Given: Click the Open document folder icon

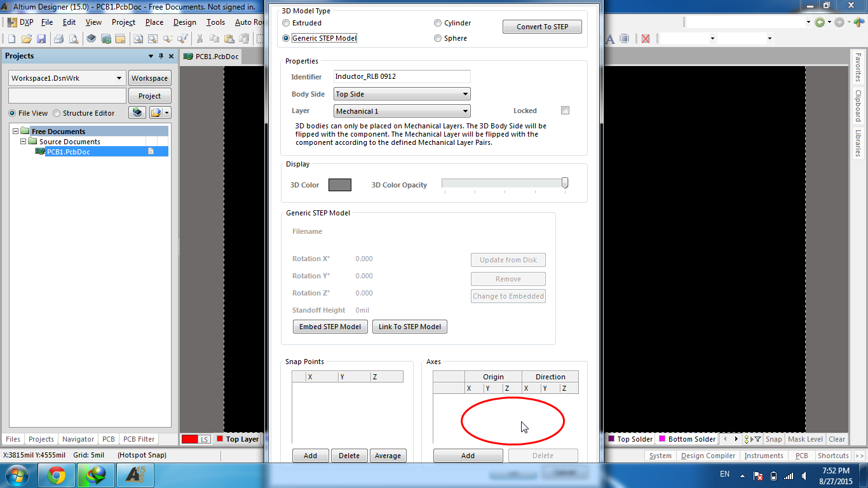Looking at the screenshot, I should (x=27, y=39).
